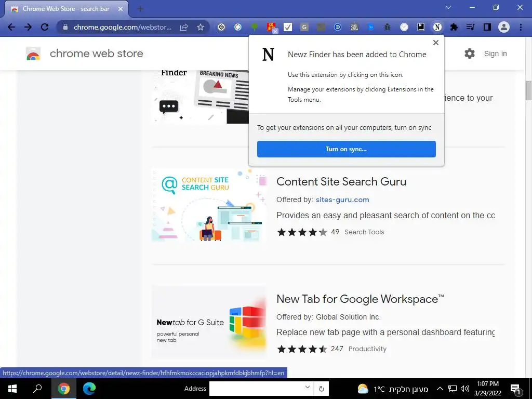Open Chrome's three-dot menu
The image size is (532, 399).
(x=521, y=27)
